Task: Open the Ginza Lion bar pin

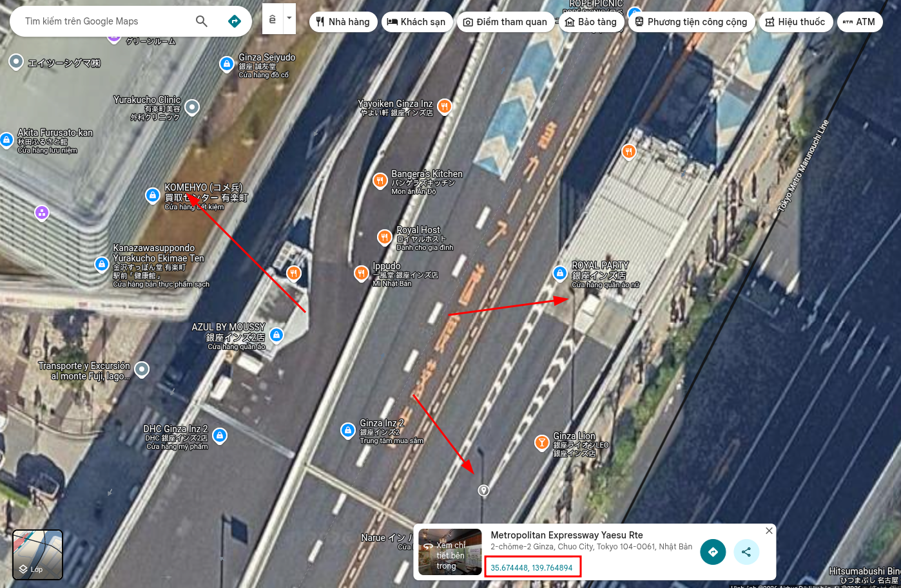Action: pyautogui.click(x=542, y=442)
